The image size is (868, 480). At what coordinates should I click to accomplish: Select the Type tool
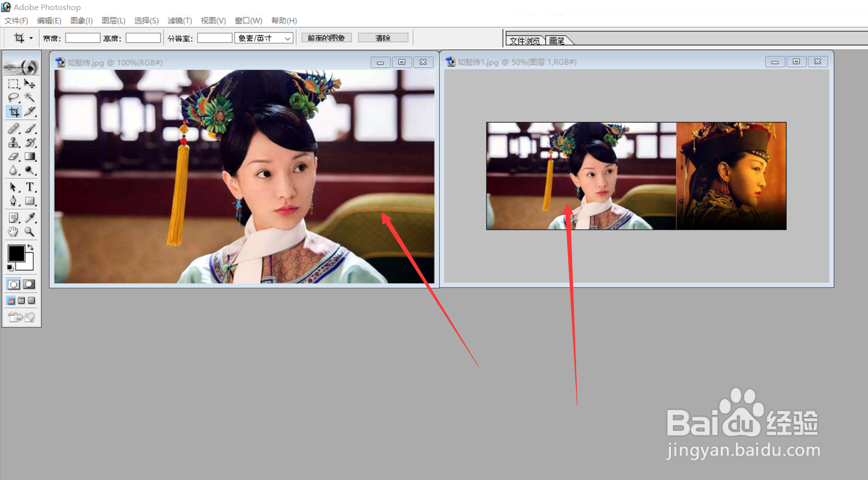point(30,187)
